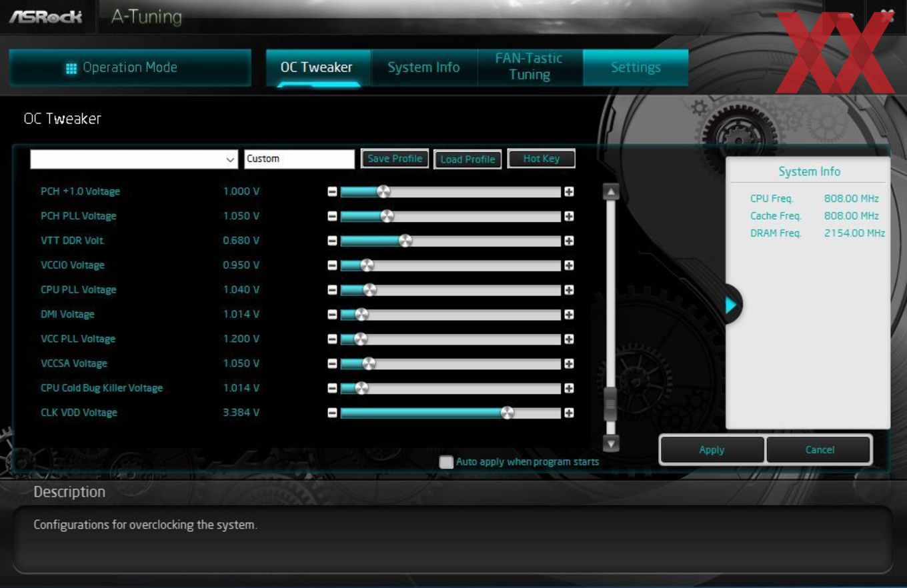Open the Settings tab
907x588 pixels.
click(x=636, y=67)
